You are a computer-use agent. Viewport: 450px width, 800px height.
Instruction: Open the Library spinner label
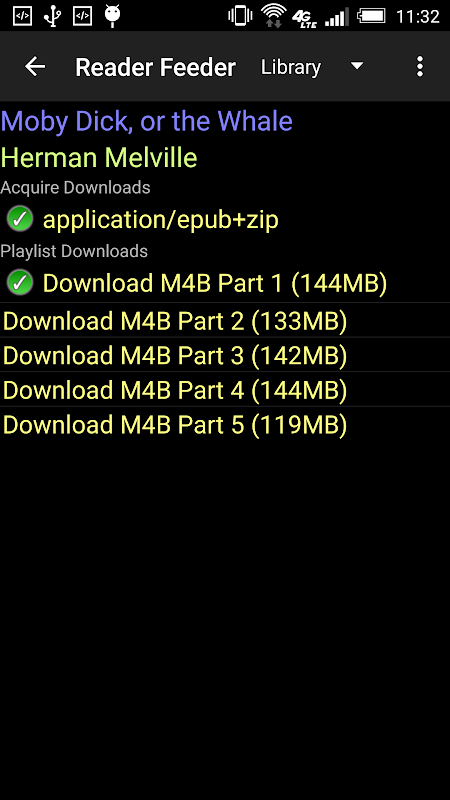(x=291, y=67)
